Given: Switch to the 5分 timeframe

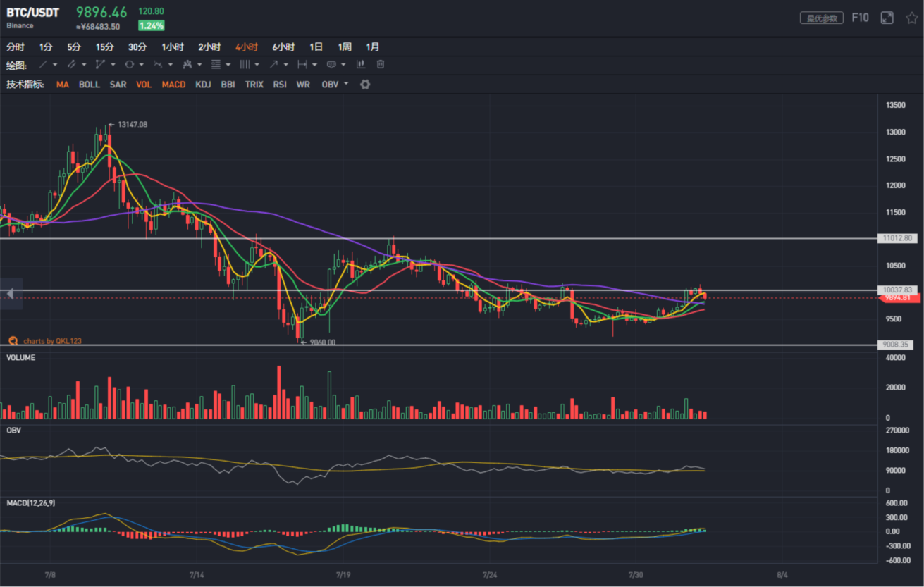Looking at the screenshot, I should pos(74,47).
